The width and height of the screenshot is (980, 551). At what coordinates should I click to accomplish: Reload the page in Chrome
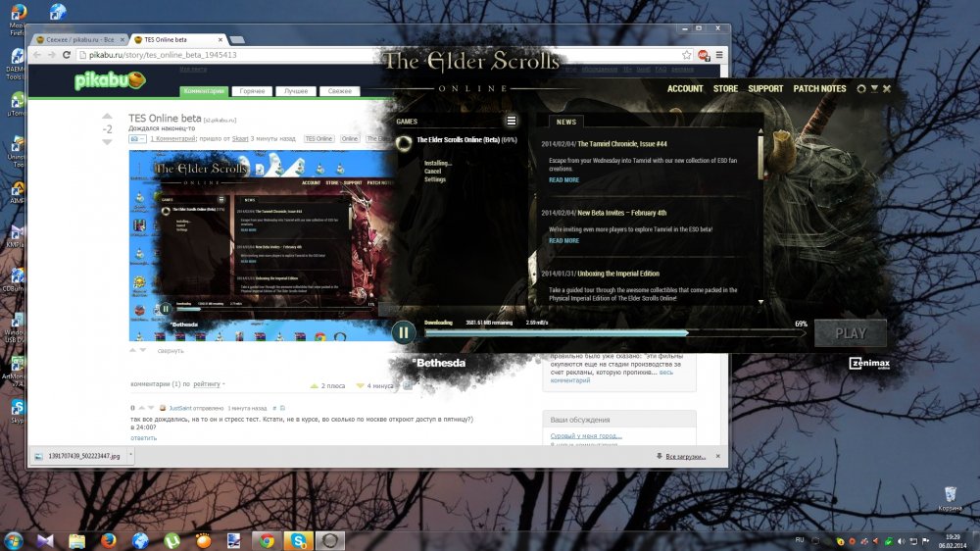67,55
